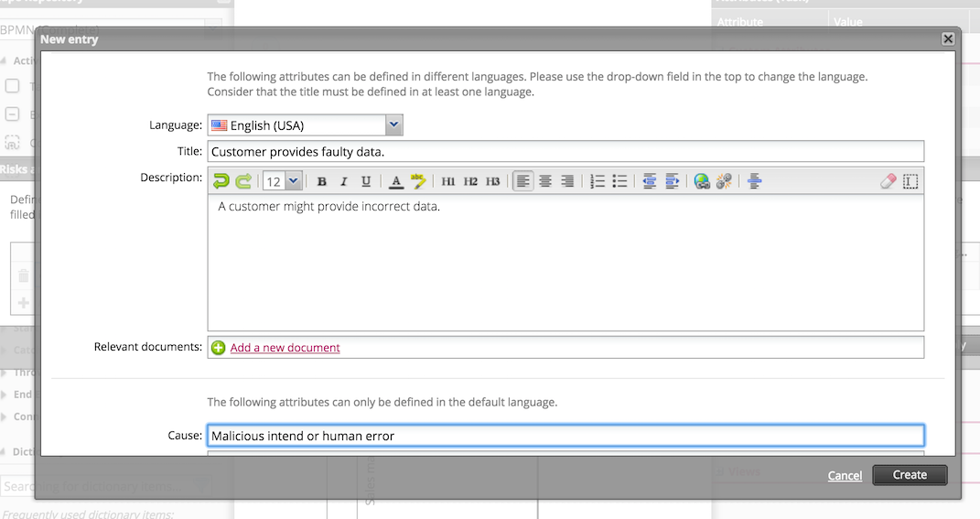This screenshot has height=519, width=980.
Task: Click the redo arrow in description toolbar
Action: click(242, 181)
